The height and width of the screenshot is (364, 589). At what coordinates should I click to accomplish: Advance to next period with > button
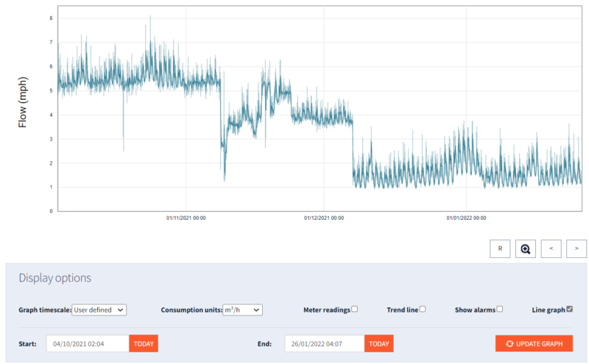tap(576, 249)
